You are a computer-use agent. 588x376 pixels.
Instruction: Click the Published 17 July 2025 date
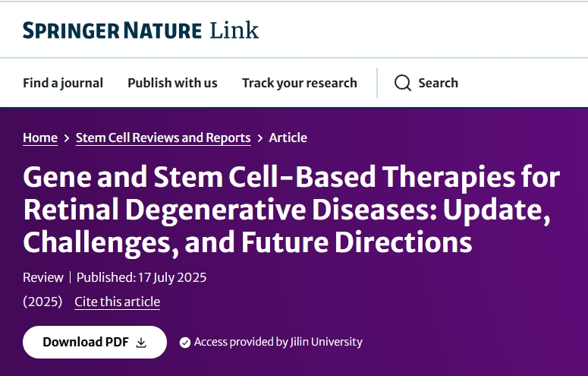point(141,277)
